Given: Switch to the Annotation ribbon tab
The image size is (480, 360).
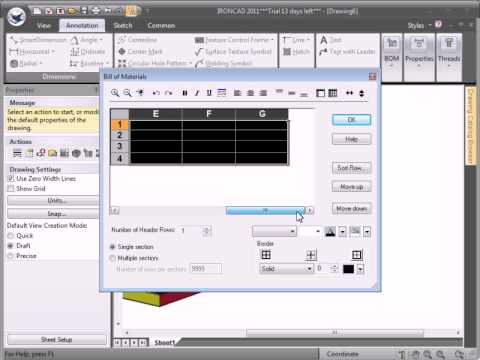Looking at the screenshot, I should (82, 26).
